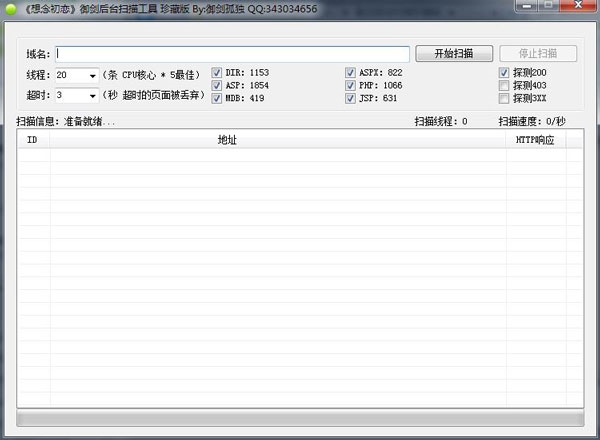Click the 扫描信息: 准备就绪 status text
600x440 pixels.
click(x=65, y=122)
